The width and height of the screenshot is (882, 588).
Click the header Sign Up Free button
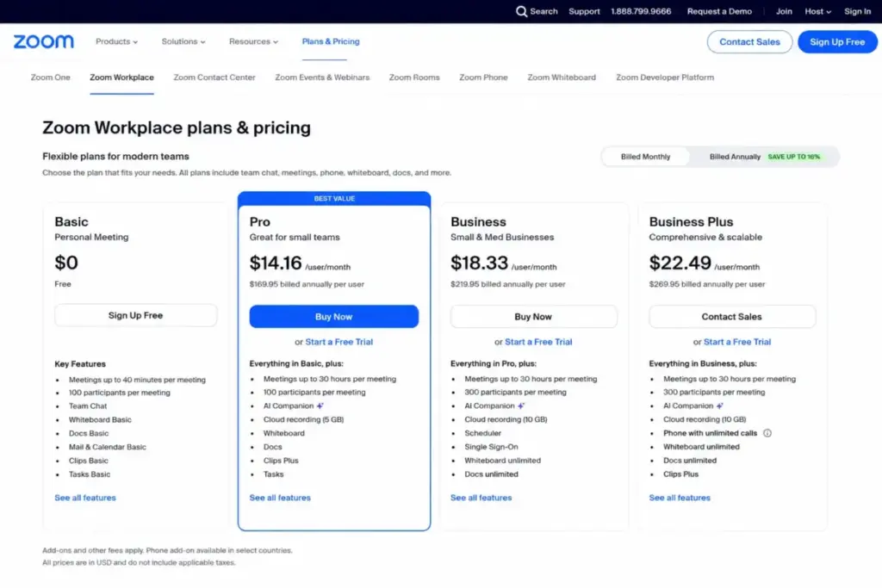point(837,42)
